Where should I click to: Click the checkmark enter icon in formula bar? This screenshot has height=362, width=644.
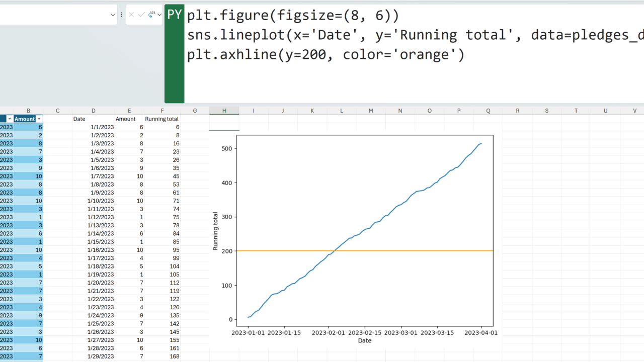pyautogui.click(x=141, y=15)
